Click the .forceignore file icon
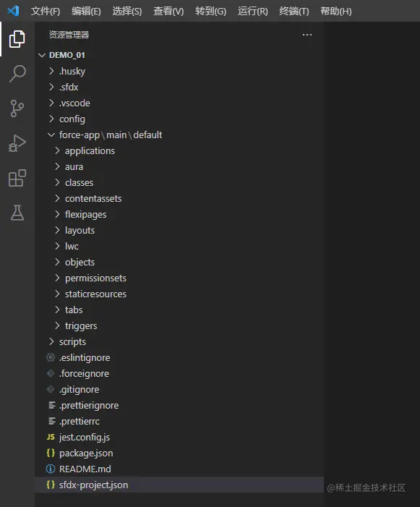420x507 pixels. pos(51,373)
